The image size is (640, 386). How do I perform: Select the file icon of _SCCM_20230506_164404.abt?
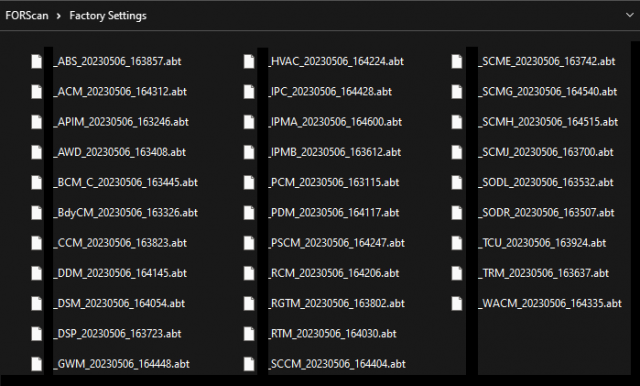click(x=249, y=364)
